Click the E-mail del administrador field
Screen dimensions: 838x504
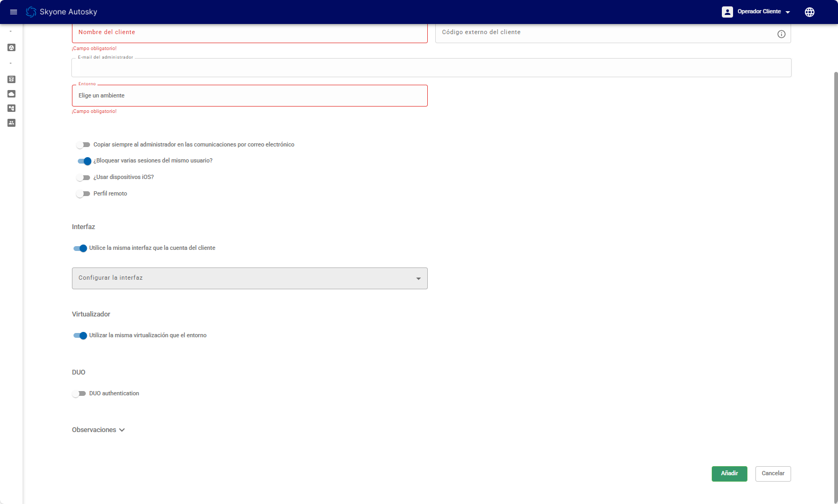pos(431,68)
